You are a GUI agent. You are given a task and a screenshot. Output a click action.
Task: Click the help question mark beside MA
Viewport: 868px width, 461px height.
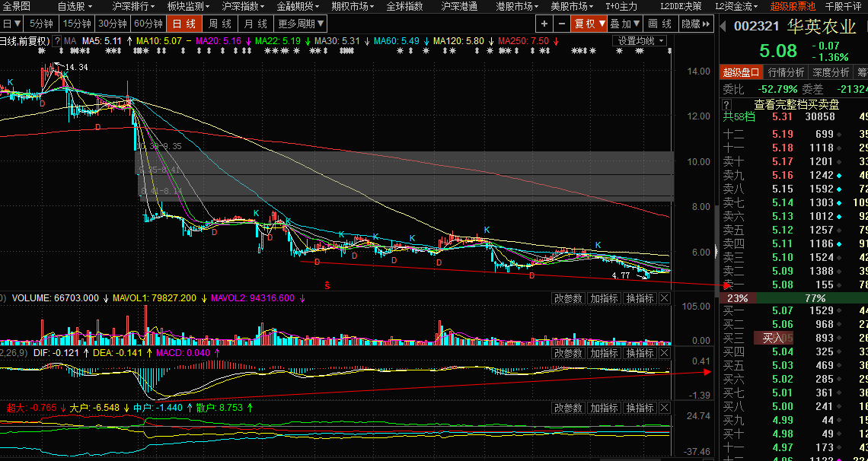pos(58,40)
